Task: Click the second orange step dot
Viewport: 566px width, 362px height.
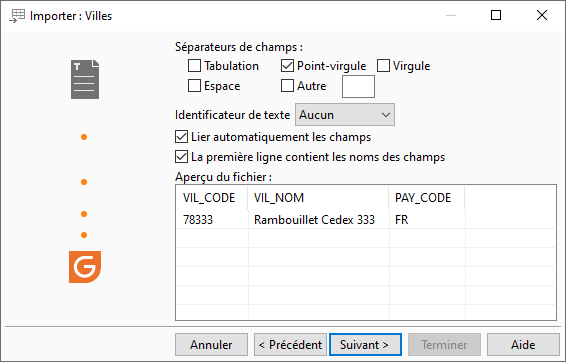Action: coord(84,182)
